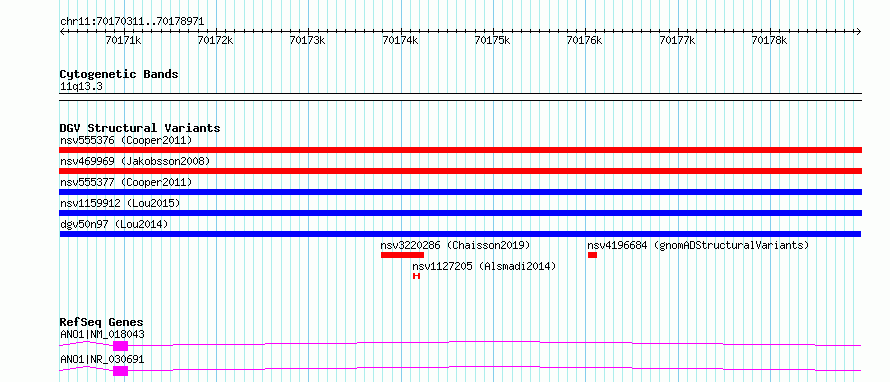Click the 70178k ruler tick label
The width and height of the screenshot is (890, 382).
[770, 40]
